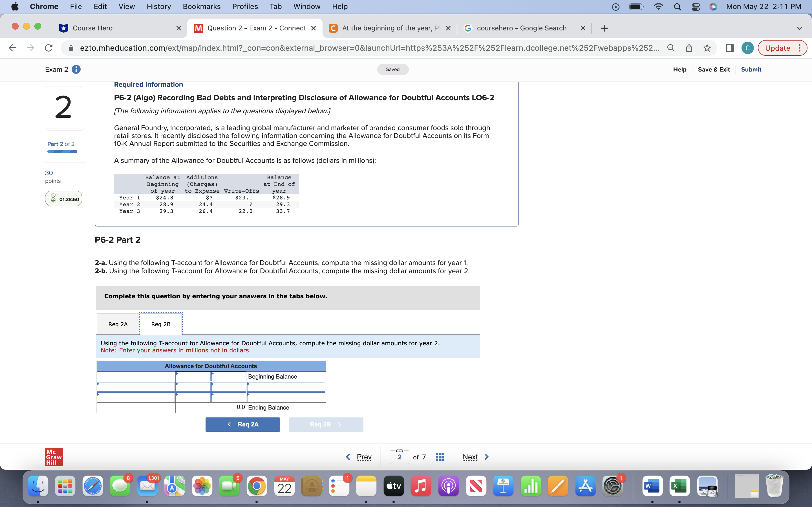Open Spotlight search from the menu bar

[677, 6]
